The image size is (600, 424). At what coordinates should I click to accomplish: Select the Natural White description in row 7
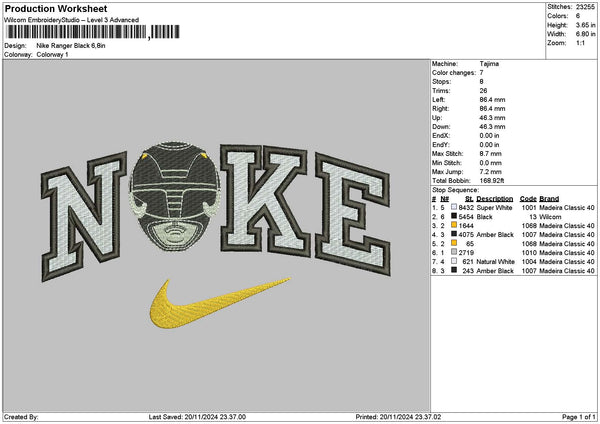496,262
